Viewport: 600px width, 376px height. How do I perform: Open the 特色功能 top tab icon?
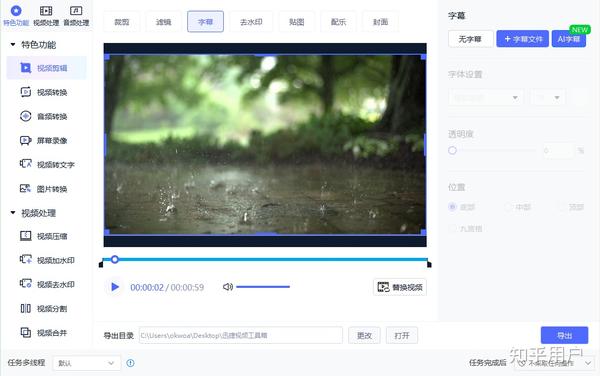tap(16, 10)
